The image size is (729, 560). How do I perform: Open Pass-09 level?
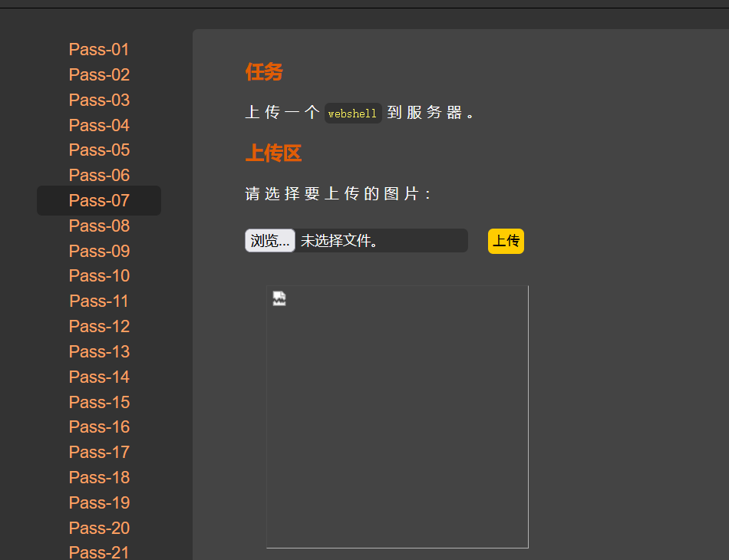(99, 251)
